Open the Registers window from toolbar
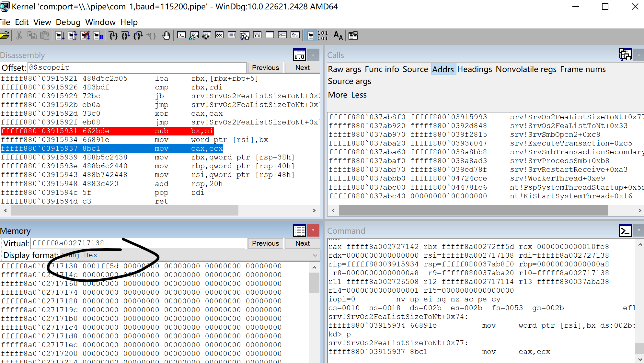Screen dimensions: 644x363 (219, 36)
